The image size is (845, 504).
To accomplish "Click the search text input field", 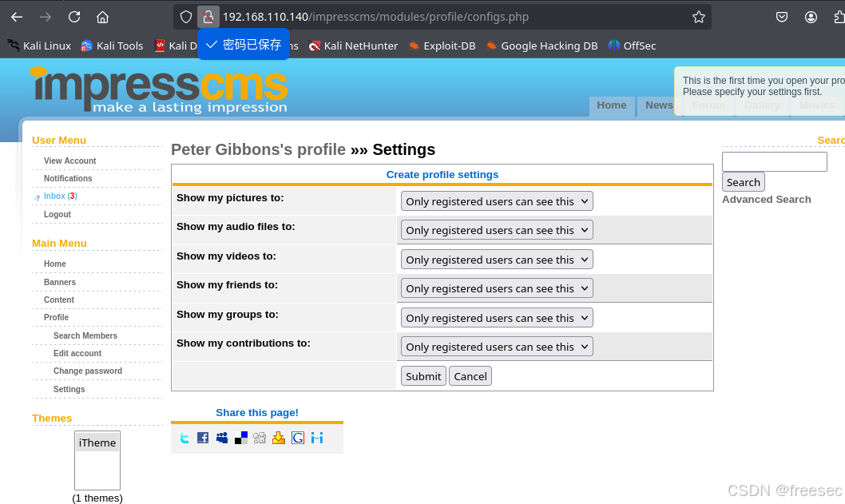I will (775, 161).
